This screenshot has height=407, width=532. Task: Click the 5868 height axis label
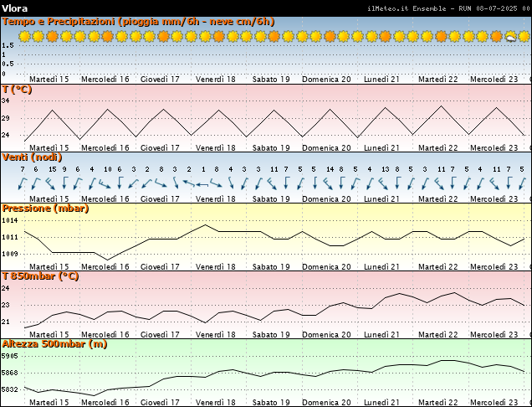pos(10,373)
